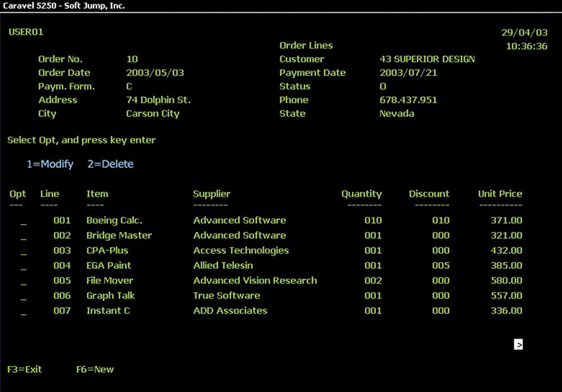
Task: Click the Discount column header
Action: click(x=429, y=194)
